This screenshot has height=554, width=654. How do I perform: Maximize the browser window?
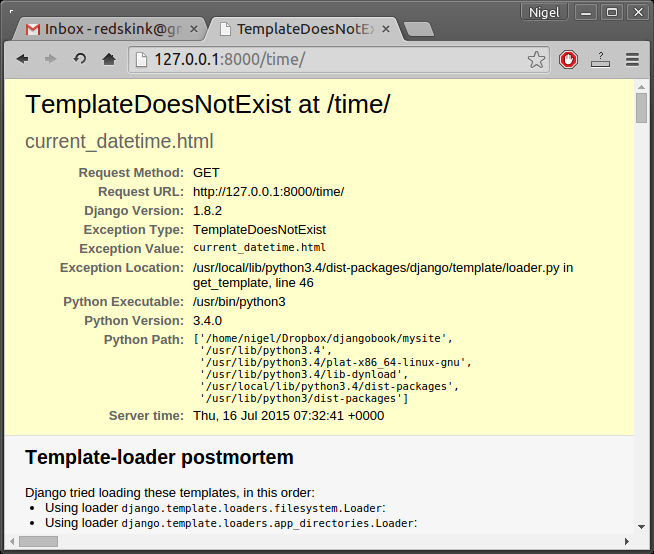point(612,11)
